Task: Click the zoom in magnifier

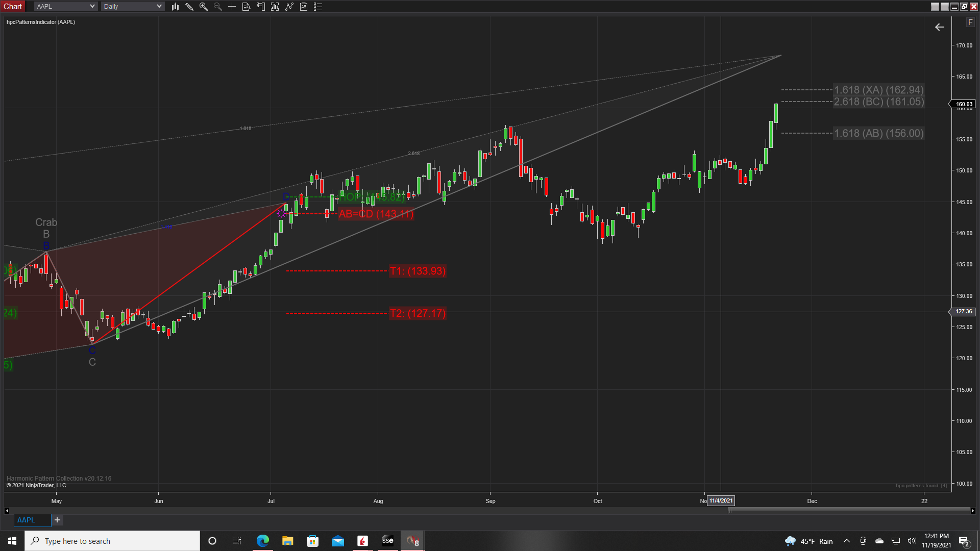Action: click(204, 7)
